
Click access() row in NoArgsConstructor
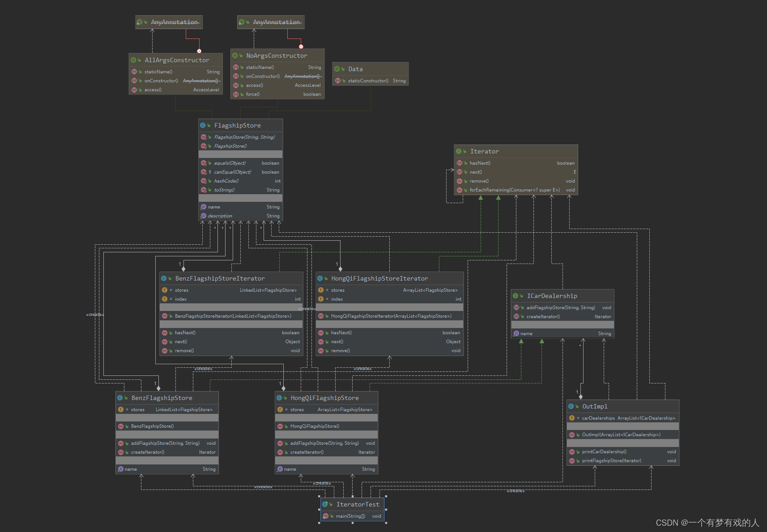pos(277,85)
